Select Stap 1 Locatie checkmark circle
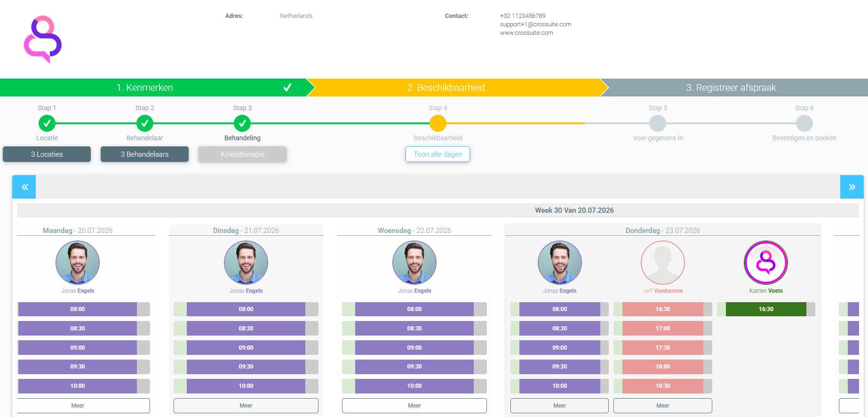This screenshot has width=868, height=417. coord(47,123)
